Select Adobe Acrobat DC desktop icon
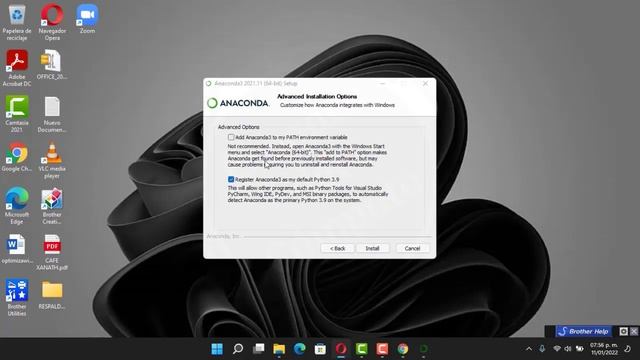 tap(17, 68)
